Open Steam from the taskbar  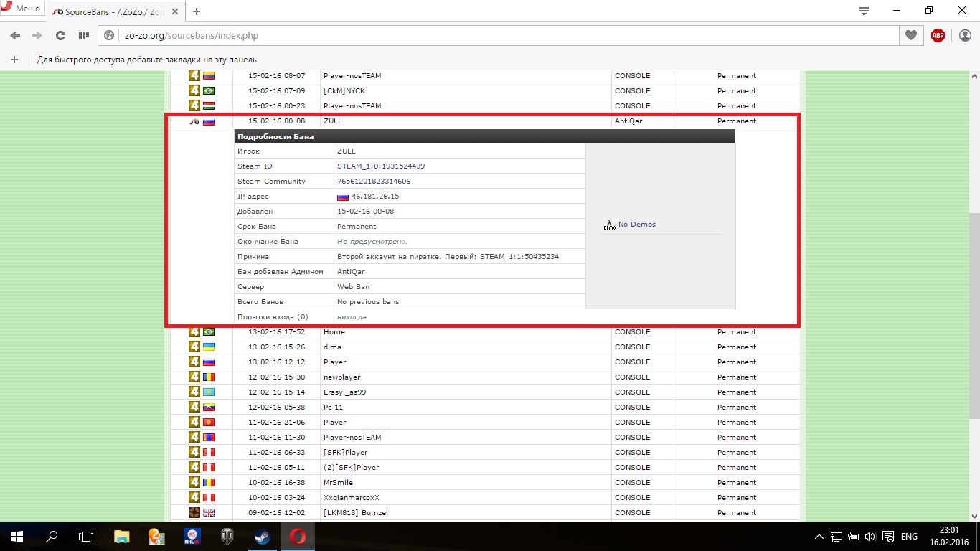point(262,536)
